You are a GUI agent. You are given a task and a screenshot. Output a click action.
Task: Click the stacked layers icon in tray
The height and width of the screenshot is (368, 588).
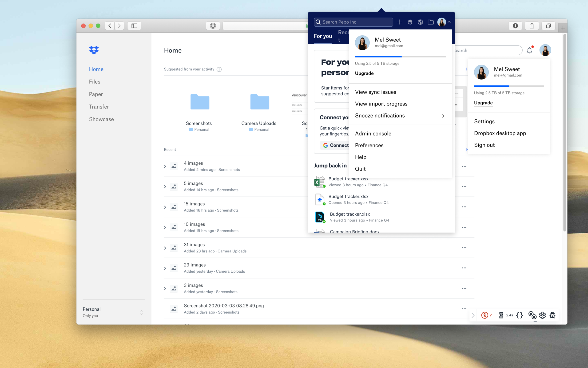tap(410, 22)
